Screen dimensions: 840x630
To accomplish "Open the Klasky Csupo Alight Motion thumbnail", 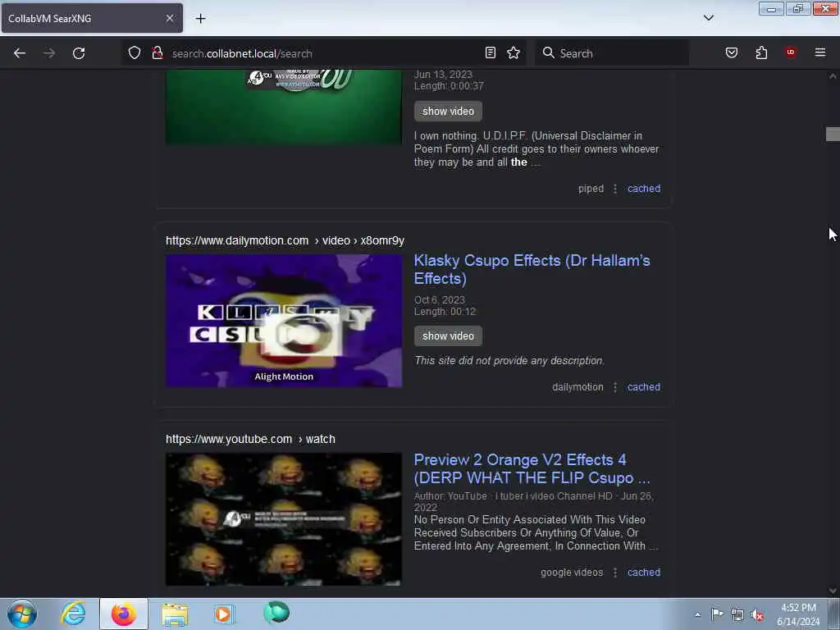I will (x=283, y=321).
